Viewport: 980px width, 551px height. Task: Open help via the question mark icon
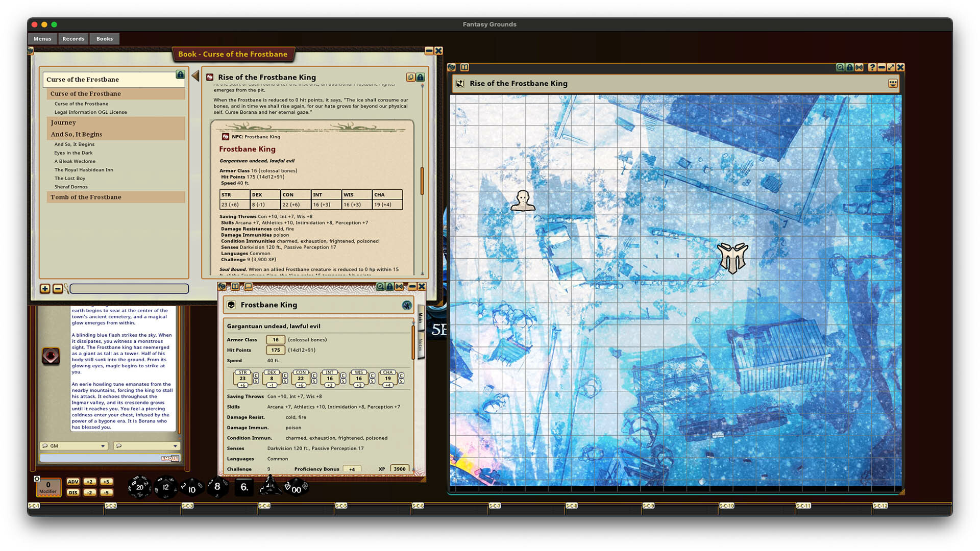(x=873, y=67)
